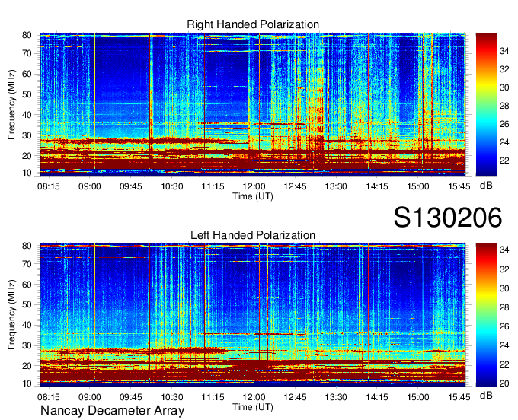
Task: Click 30 frequency tick on Right Handed plot
Action: point(27,135)
